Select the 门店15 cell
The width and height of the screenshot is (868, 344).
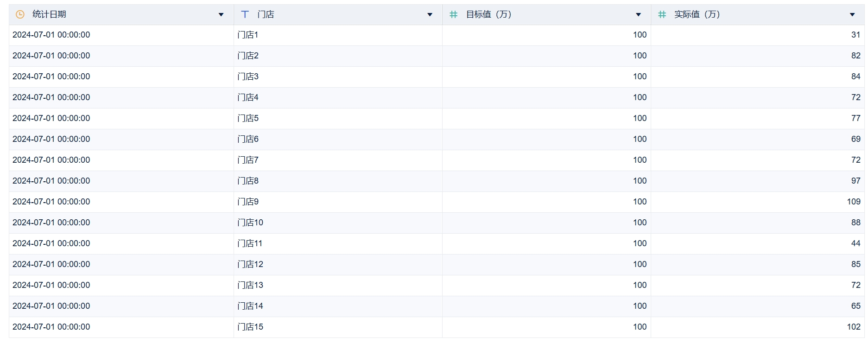(x=338, y=327)
